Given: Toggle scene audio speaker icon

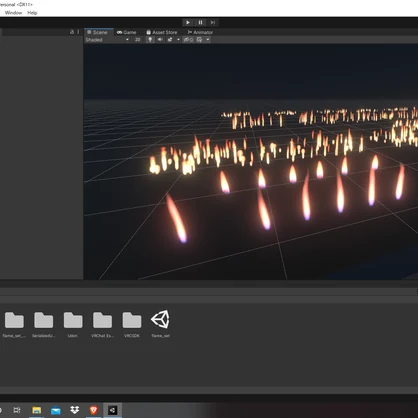Looking at the screenshot, I should pyautogui.click(x=160, y=40).
